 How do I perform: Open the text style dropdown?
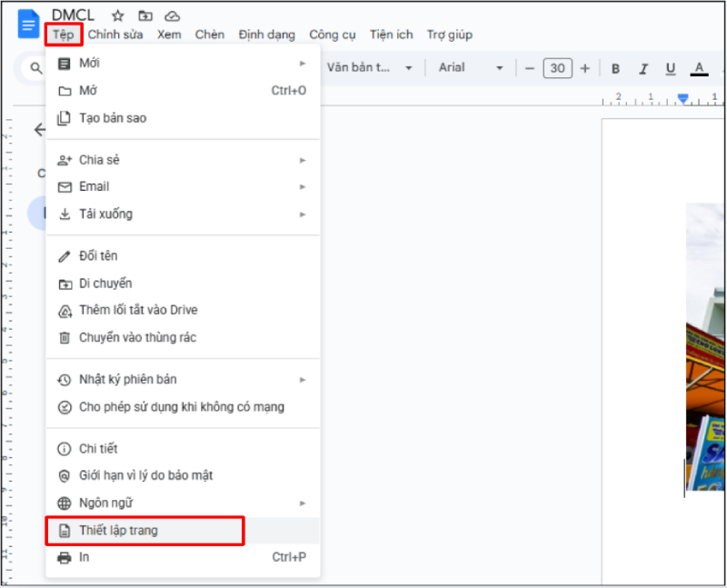coord(370,68)
